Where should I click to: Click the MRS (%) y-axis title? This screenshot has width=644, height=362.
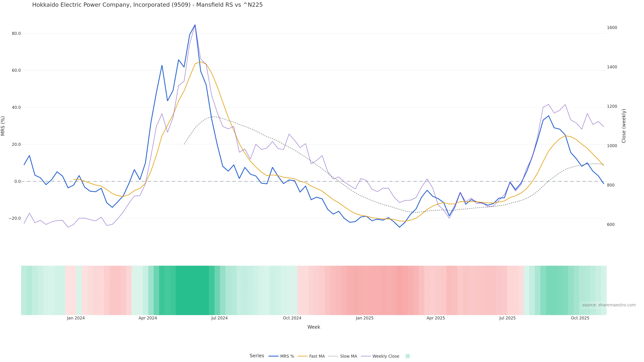pyautogui.click(x=3, y=126)
